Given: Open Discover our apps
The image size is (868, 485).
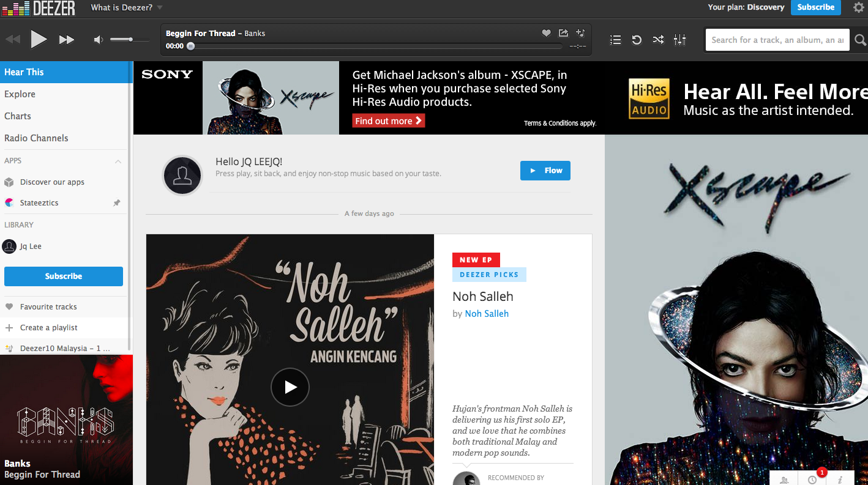Looking at the screenshot, I should click(52, 182).
